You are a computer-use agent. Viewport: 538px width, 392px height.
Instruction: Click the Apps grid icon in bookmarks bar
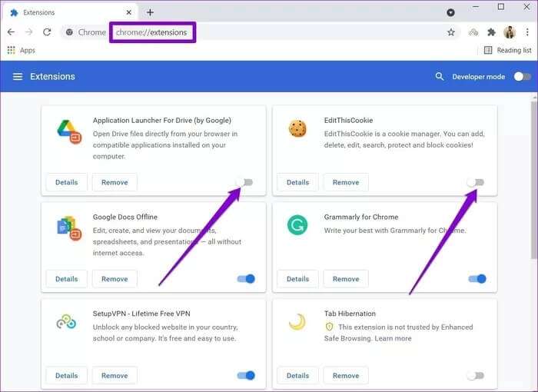[x=11, y=51]
